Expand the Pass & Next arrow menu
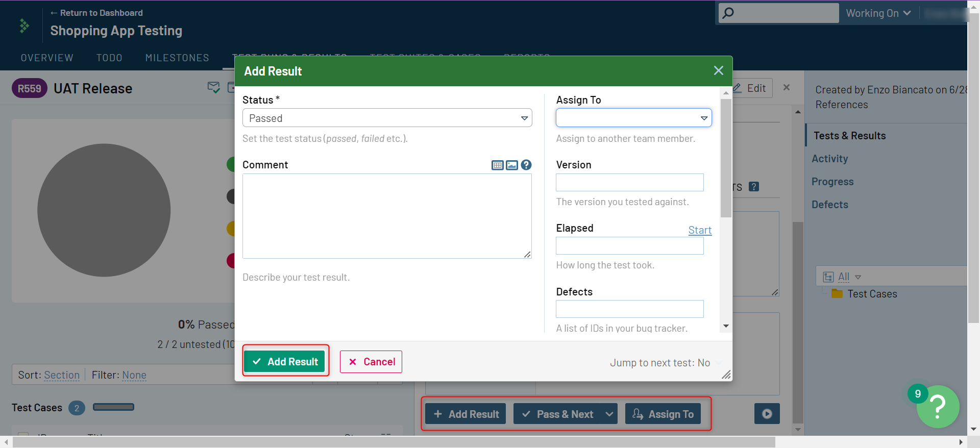Viewport: 980px width, 448px height. 609,414
